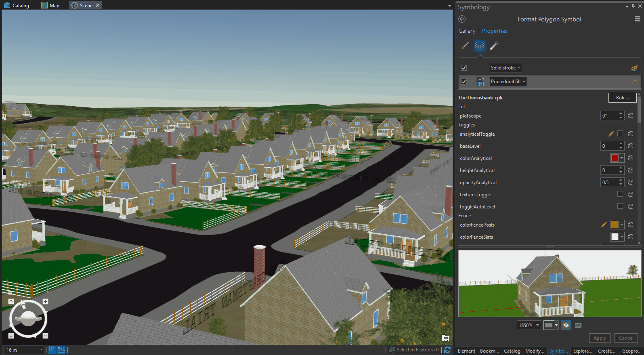The width and height of the screenshot is (644, 355).
Task: Open the red colorAnalytical color swatch
Action: point(615,158)
